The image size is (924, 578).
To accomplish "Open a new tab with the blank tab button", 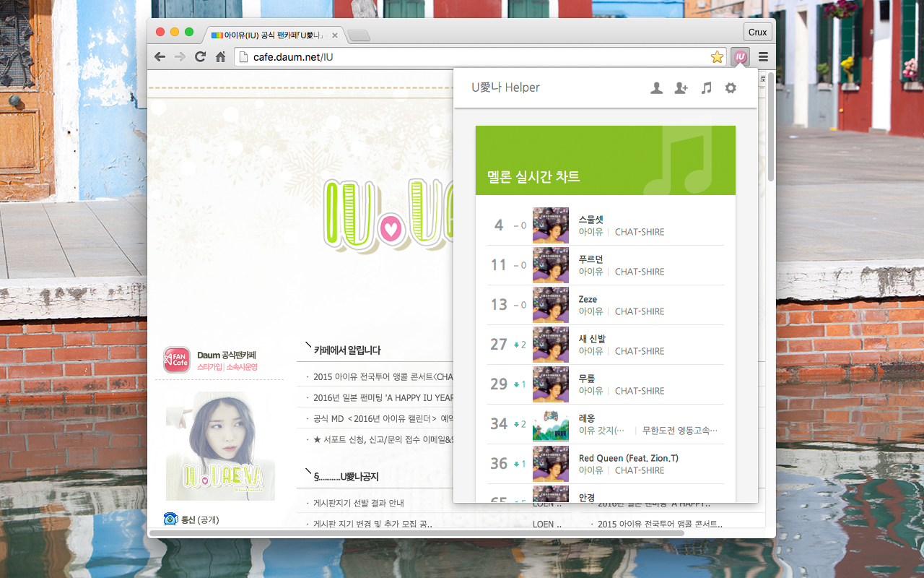I will click(359, 35).
